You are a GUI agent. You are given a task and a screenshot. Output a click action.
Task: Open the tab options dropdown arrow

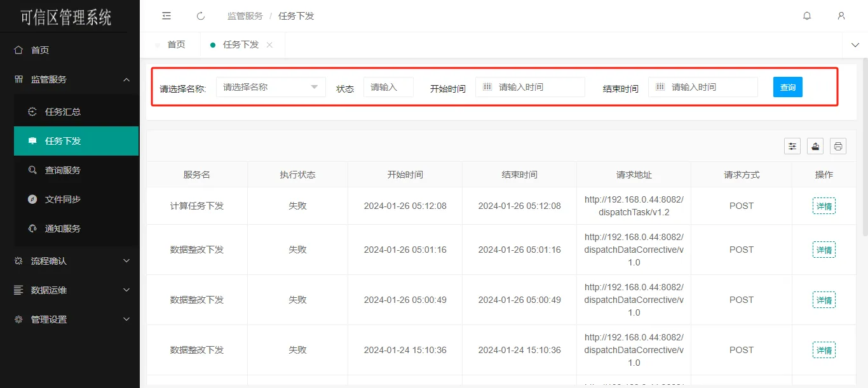coord(855,44)
